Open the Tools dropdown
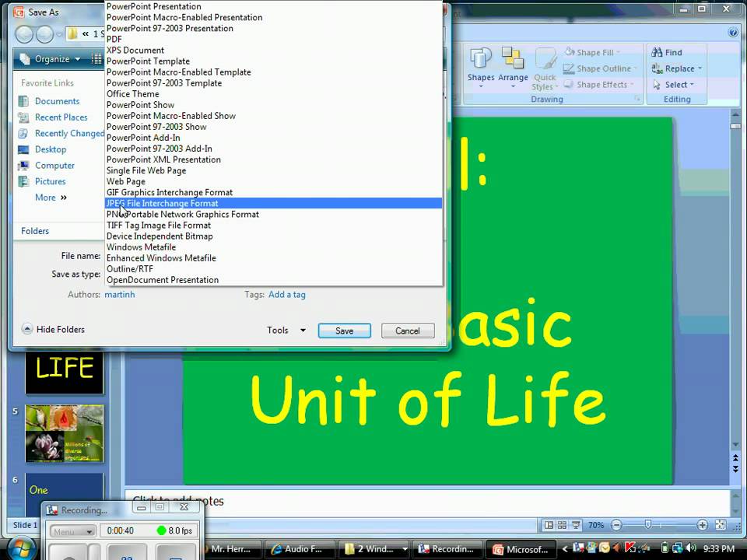 coord(286,330)
